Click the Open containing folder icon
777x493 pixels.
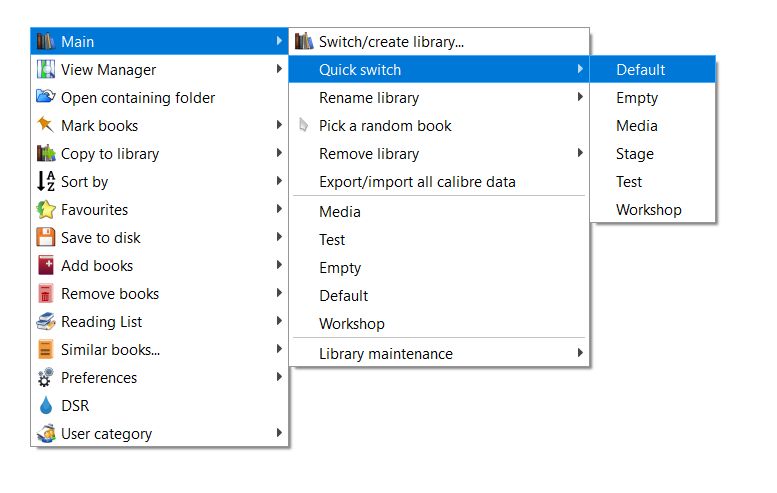coord(45,98)
